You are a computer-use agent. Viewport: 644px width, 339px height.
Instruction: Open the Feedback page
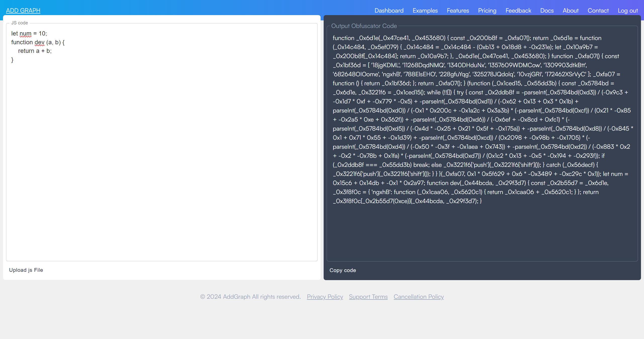tap(518, 11)
